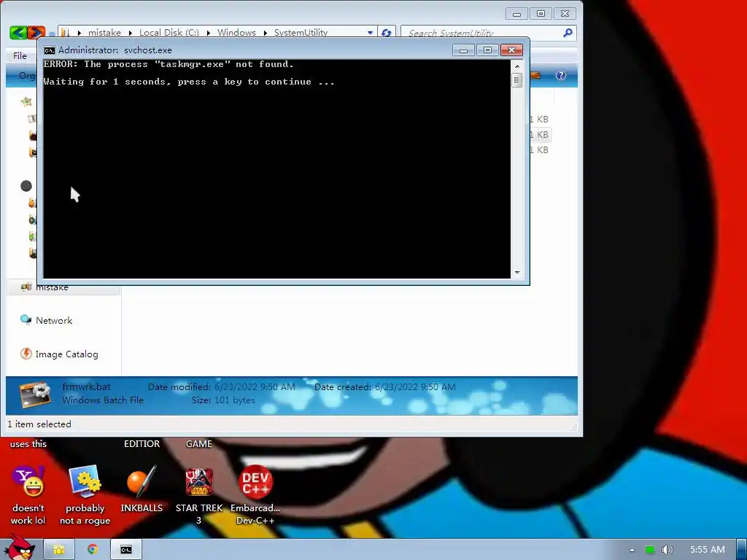Open Google Chrome from the taskbar
Screen dimensions: 747x560
coord(93,550)
